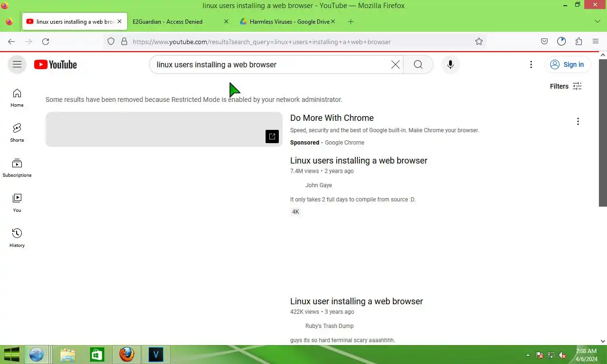The image size is (607, 364).
Task: Click the URL address bar
Action: pos(295,42)
